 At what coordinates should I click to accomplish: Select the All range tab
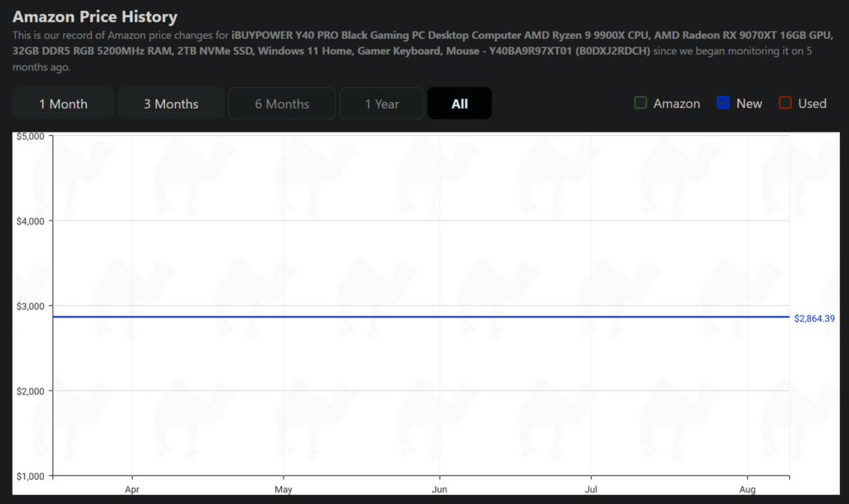[x=459, y=104]
